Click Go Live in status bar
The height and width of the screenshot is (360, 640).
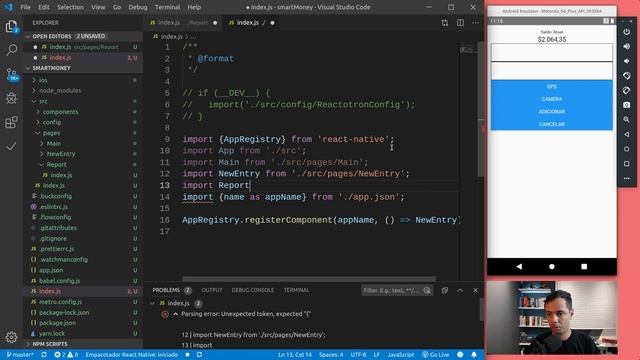click(436, 355)
